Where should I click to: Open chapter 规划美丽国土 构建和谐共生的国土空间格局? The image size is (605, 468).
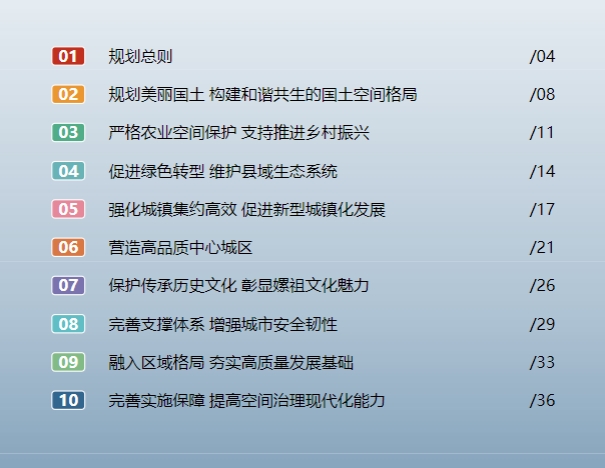coord(262,95)
